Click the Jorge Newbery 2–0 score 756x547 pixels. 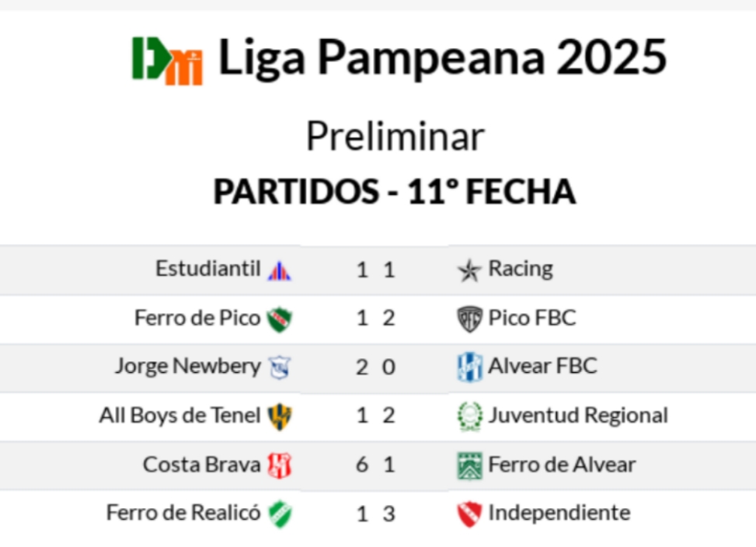click(x=376, y=367)
